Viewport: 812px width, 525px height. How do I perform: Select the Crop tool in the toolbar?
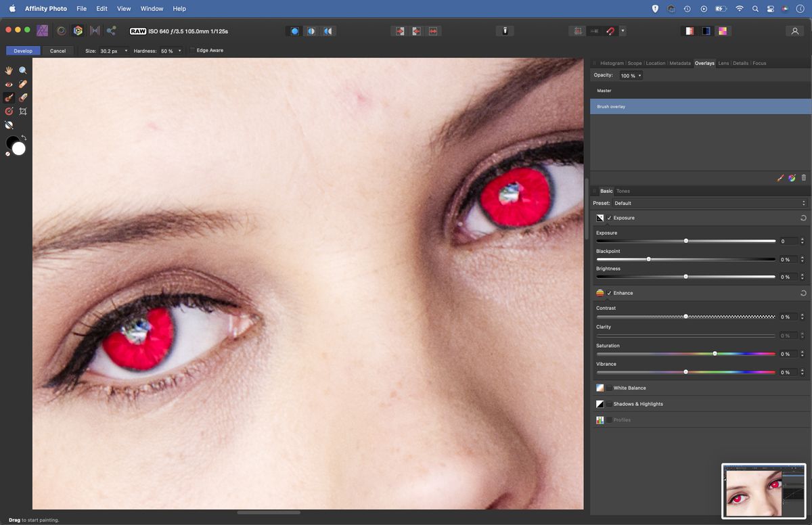pyautogui.click(x=23, y=111)
